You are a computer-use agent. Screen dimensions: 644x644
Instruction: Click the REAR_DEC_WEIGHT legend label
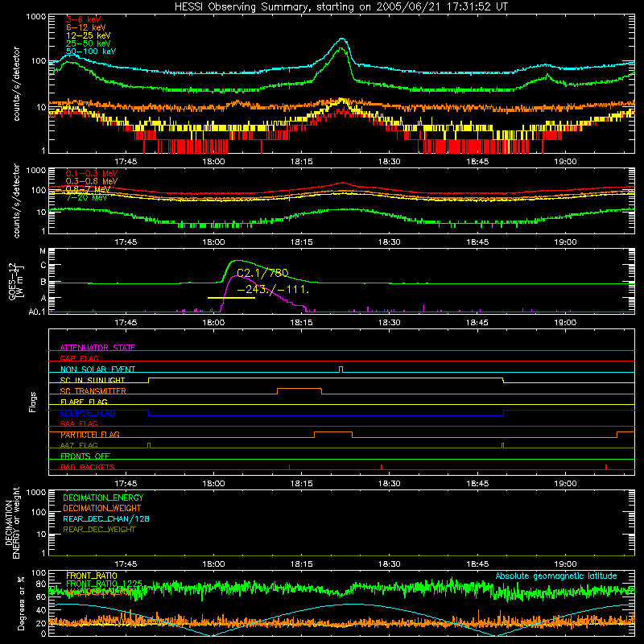pyautogui.click(x=99, y=530)
